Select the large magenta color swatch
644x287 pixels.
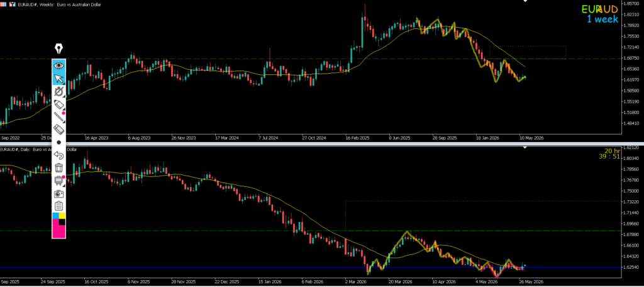[x=57, y=230]
